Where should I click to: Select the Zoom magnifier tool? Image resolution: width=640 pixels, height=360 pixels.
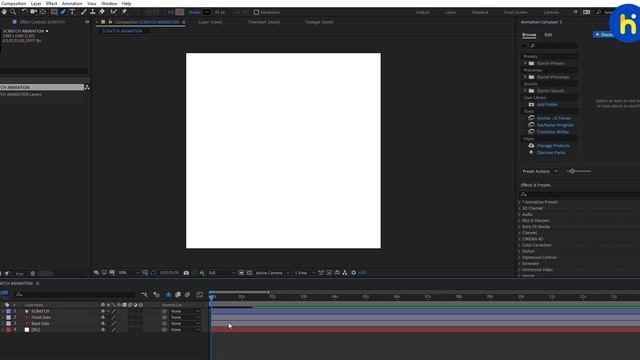[13, 12]
